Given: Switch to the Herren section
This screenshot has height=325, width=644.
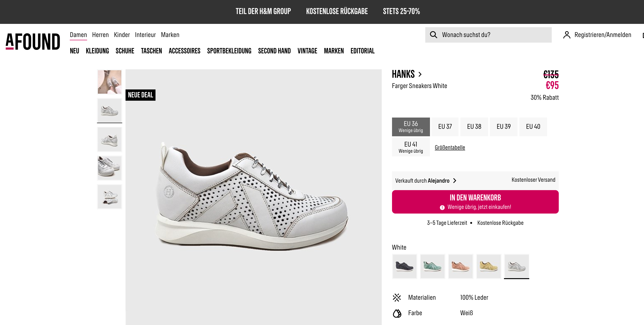Looking at the screenshot, I should pos(100,35).
